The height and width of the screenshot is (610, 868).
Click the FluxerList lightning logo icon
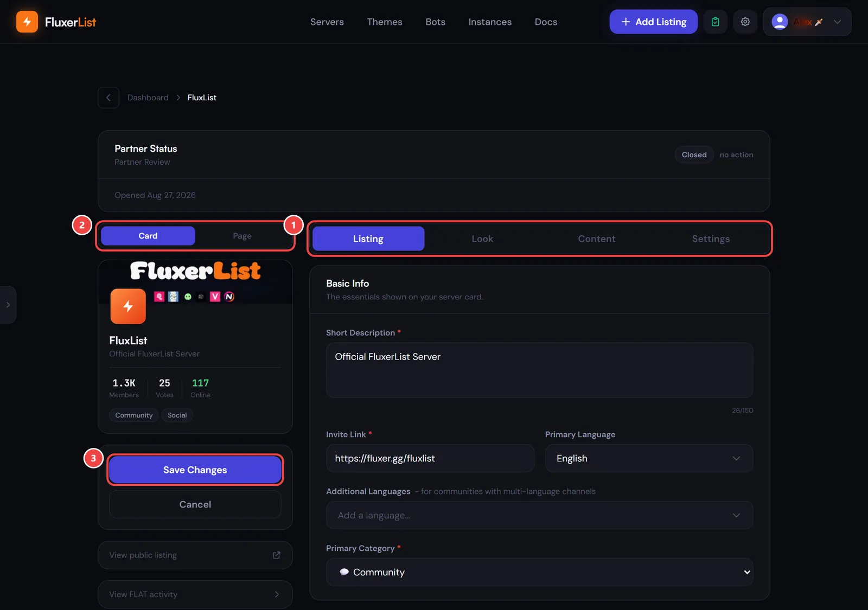pyautogui.click(x=27, y=22)
